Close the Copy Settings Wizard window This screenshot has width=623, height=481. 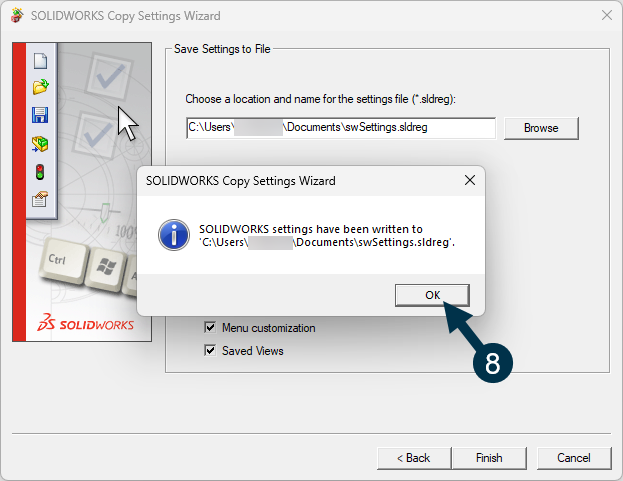tap(607, 15)
